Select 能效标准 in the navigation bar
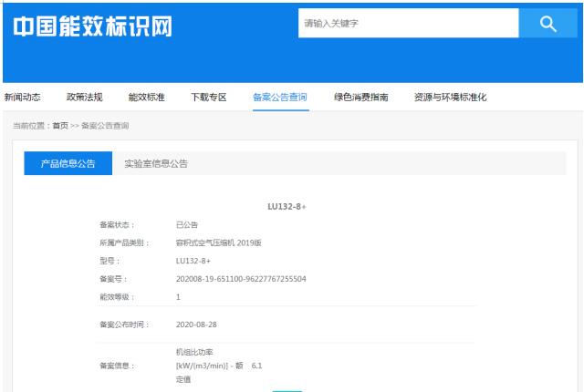 [146, 97]
